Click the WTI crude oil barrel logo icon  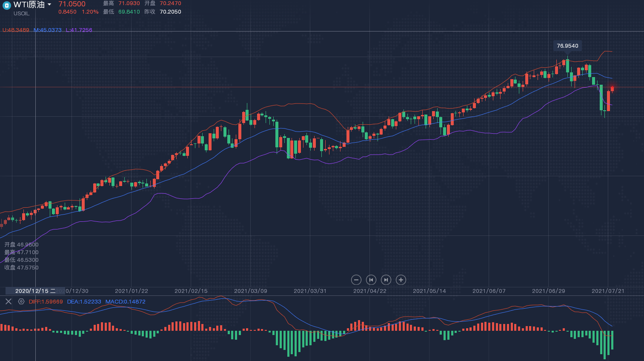(x=6, y=5)
